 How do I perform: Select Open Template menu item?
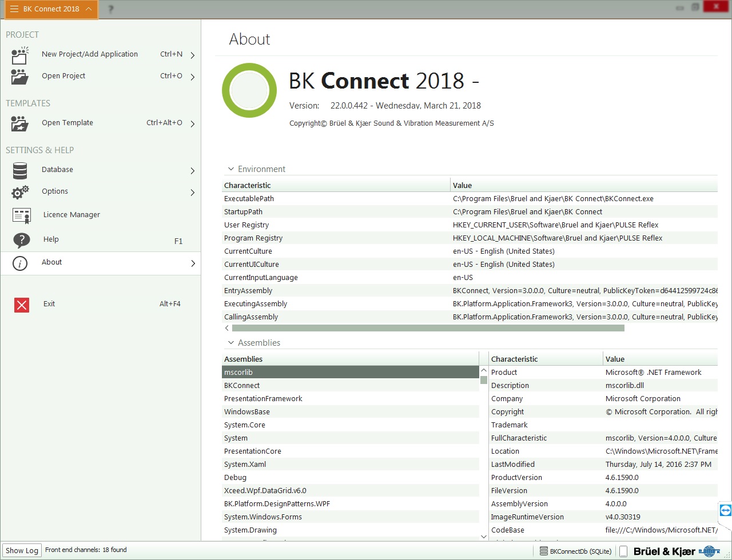101,123
